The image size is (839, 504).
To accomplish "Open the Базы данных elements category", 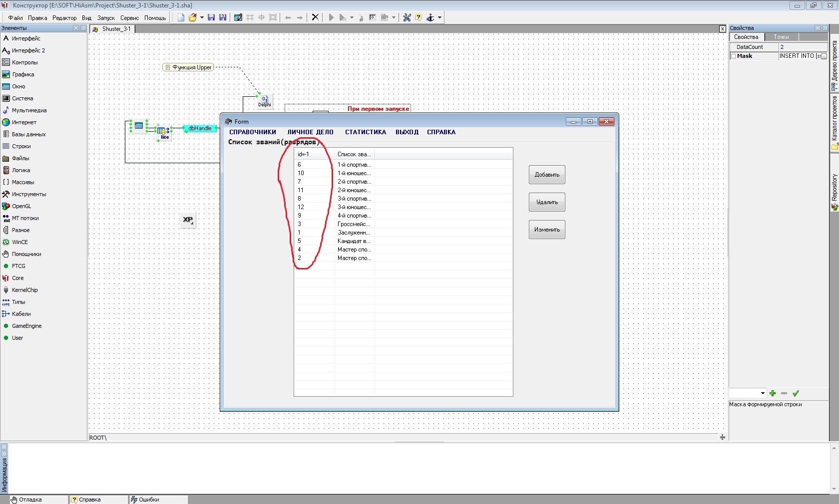I will click(28, 134).
